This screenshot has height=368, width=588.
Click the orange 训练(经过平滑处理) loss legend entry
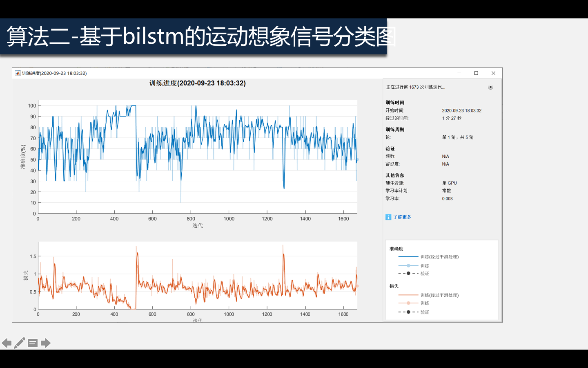[x=428, y=295]
